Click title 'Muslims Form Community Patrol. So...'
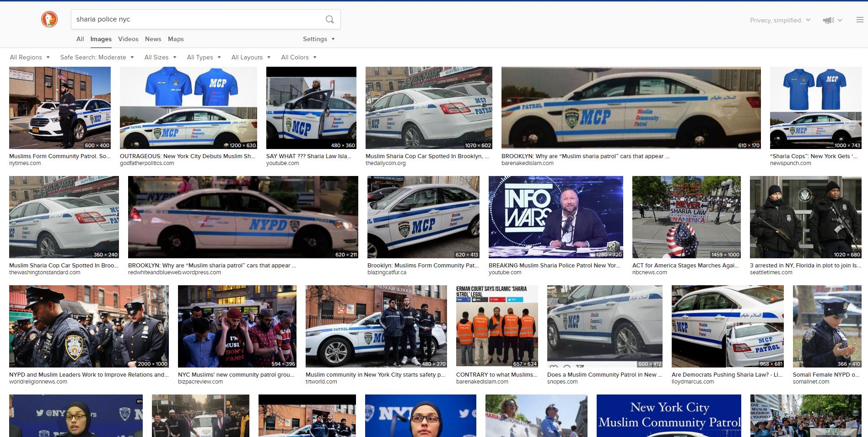Viewport: 868px width, 437px height. [x=60, y=156]
